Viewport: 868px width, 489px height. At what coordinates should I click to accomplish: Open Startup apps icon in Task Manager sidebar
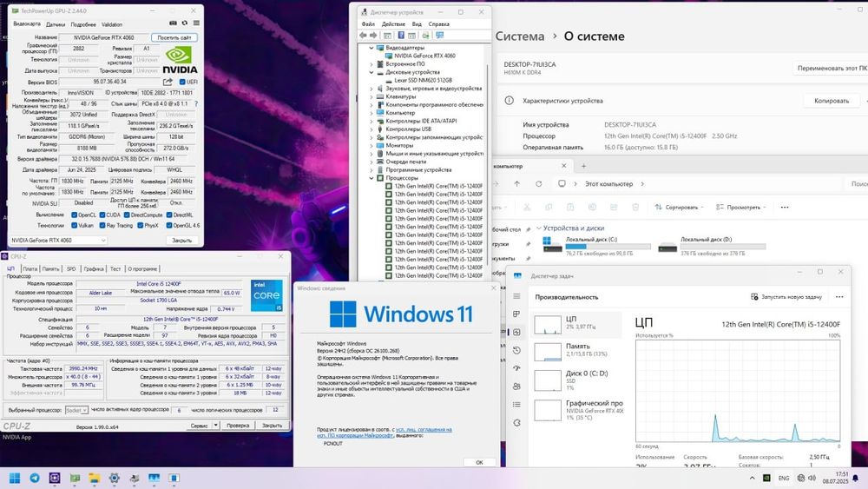tap(516, 368)
